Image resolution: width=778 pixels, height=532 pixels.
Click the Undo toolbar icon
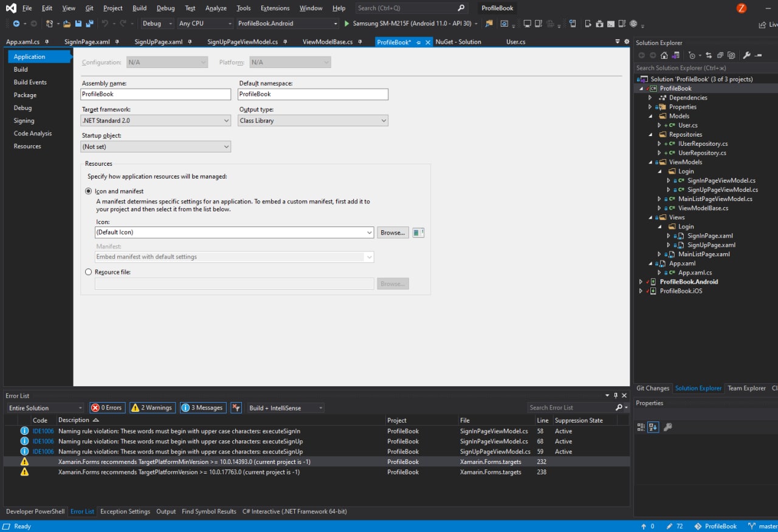105,24
